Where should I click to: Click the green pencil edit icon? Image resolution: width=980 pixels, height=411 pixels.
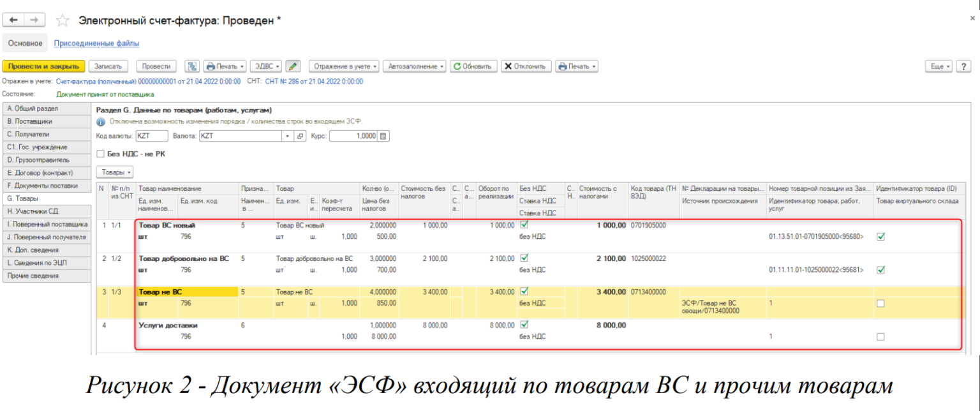click(x=293, y=66)
